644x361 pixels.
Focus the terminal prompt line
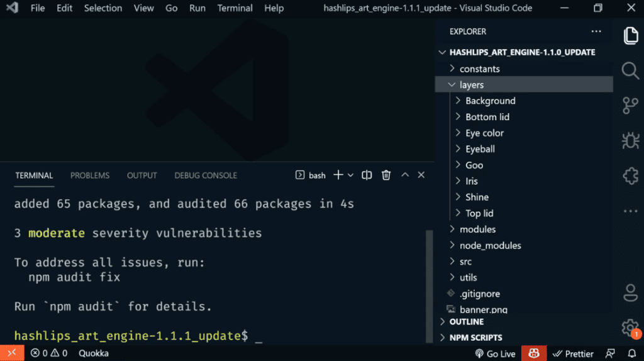(x=138, y=336)
